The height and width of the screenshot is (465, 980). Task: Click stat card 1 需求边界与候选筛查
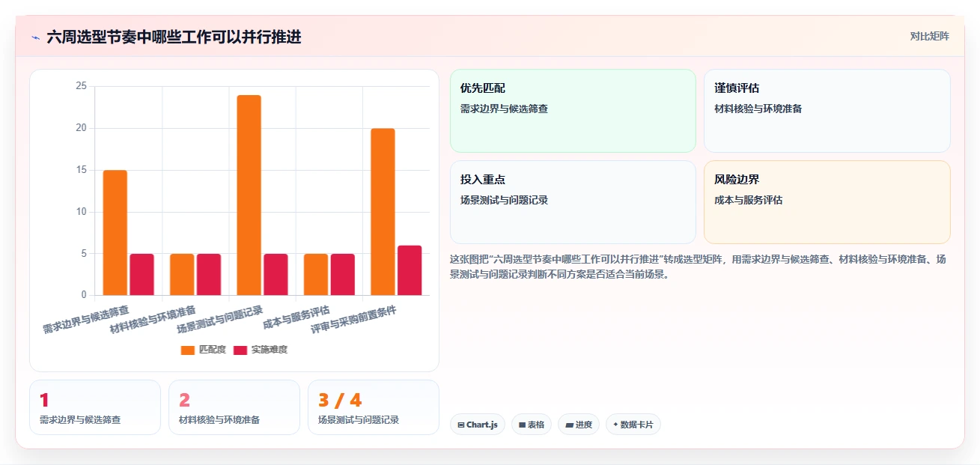(x=95, y=407)
